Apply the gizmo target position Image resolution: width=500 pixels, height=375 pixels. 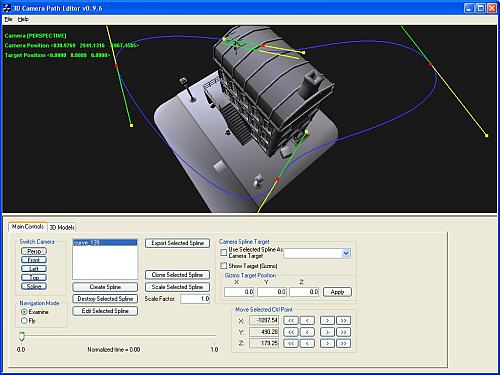coord(337,292)
